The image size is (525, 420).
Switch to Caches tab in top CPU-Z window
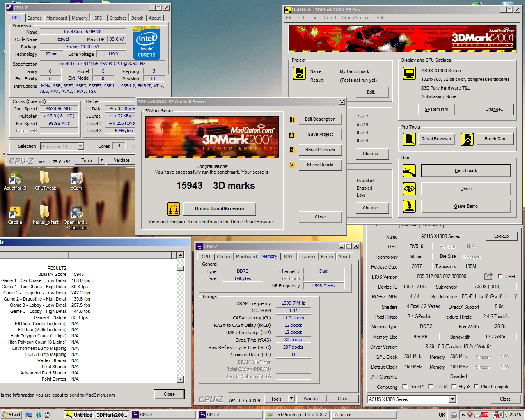[34, 18]
